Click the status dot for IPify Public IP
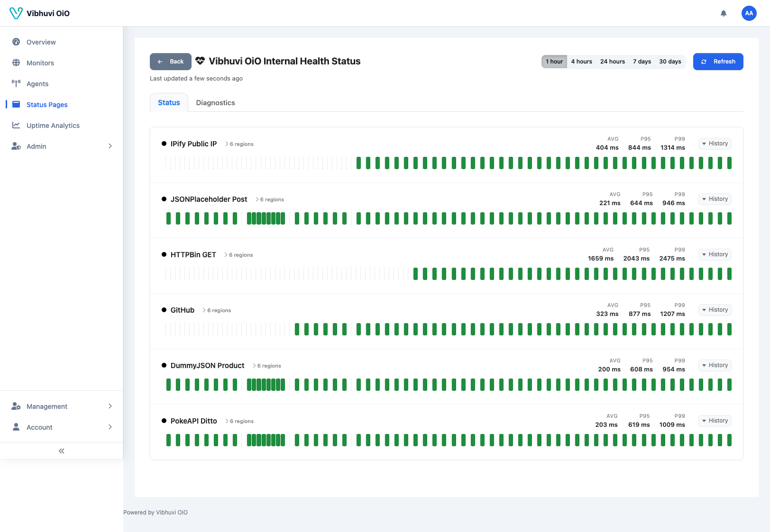 click(164, 144)
